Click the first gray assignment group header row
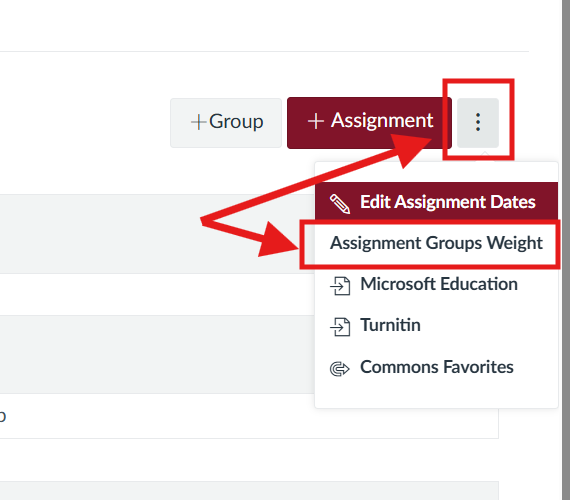 [157, 234]
